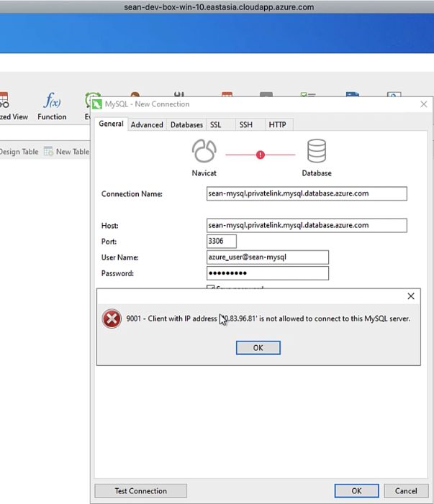This screenshot has height=504, width=434.
Task: Click the red connection error indicator
Action: coord(261,155)
